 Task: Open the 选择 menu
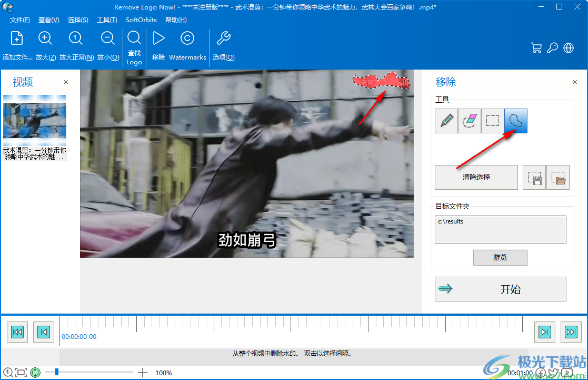(78, 20)
